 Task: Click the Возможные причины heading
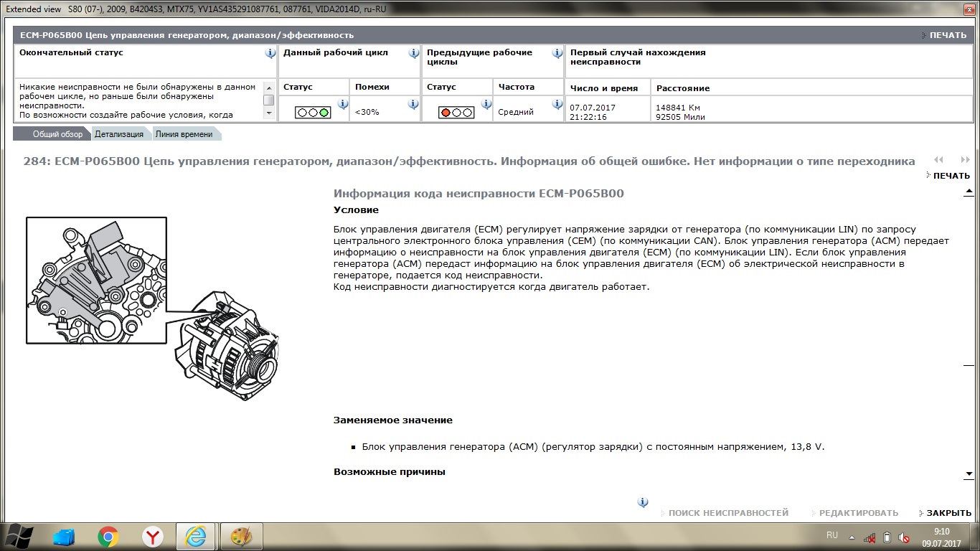[390, 472]
